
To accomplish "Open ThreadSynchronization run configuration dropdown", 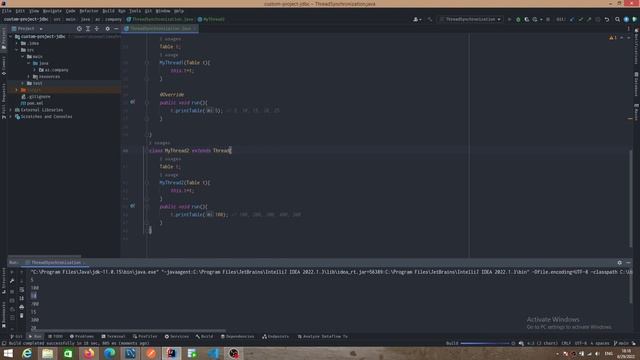I will pyautogui.click(x=470, y=19).
